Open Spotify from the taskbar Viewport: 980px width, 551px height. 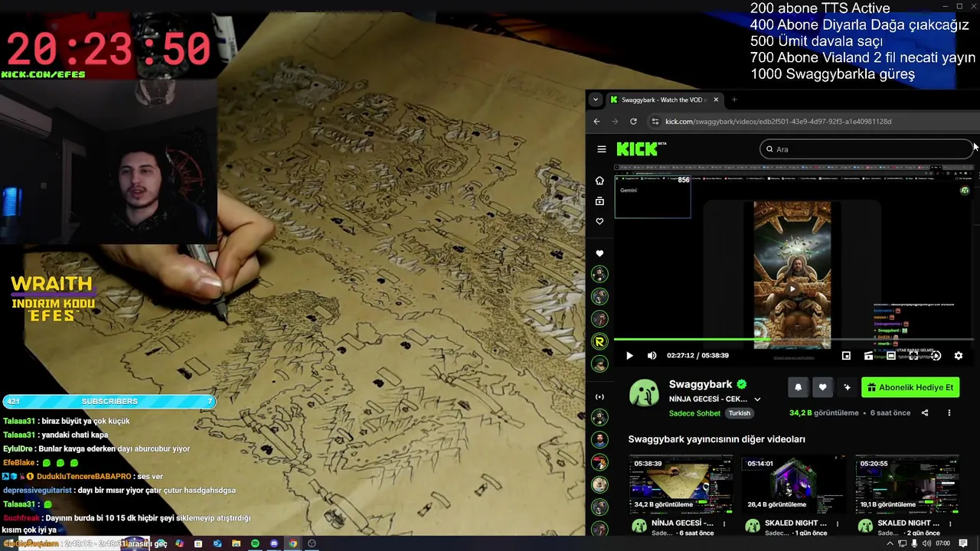coord(255,543)
